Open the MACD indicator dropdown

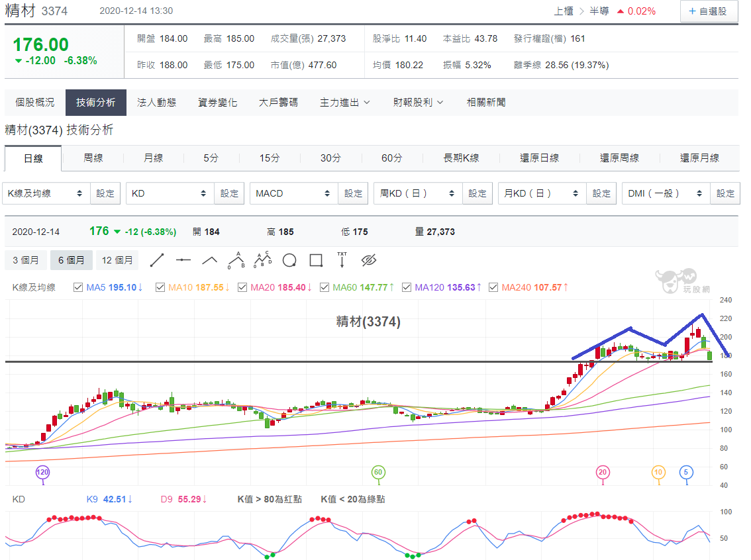(293, 193)
